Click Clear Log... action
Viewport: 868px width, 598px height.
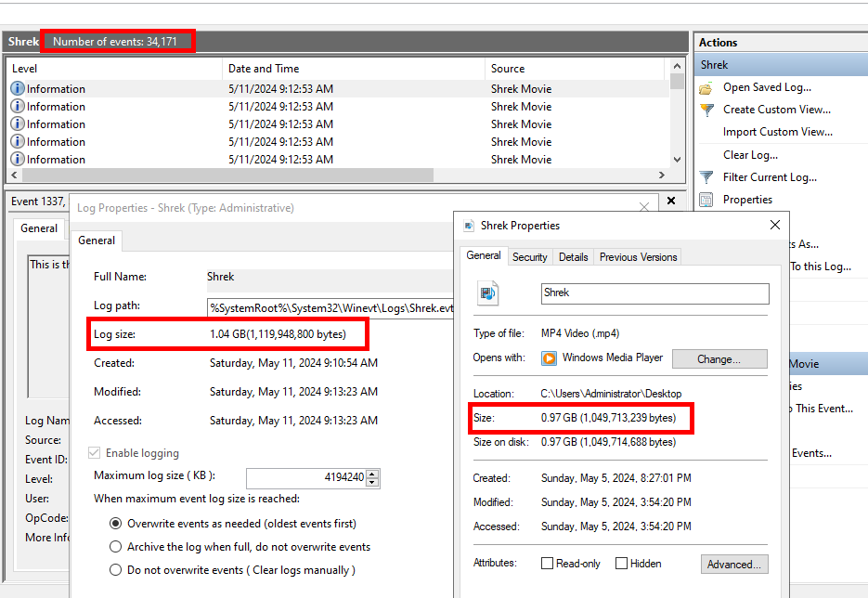click(x=750, y=155)
